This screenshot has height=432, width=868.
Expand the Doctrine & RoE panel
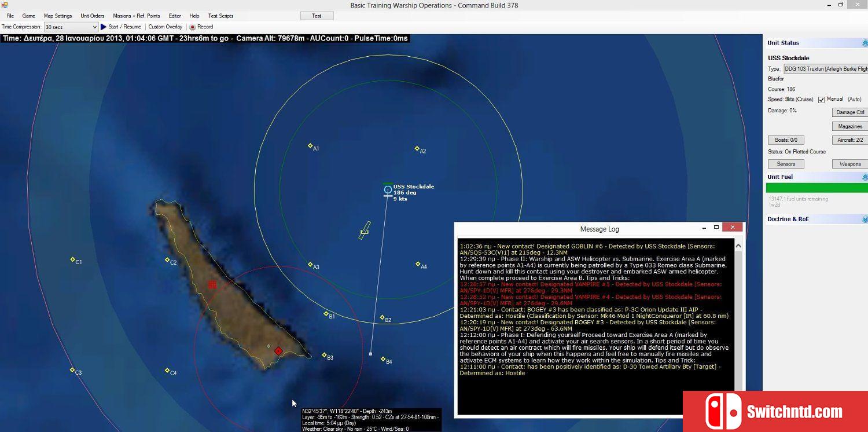865,219
